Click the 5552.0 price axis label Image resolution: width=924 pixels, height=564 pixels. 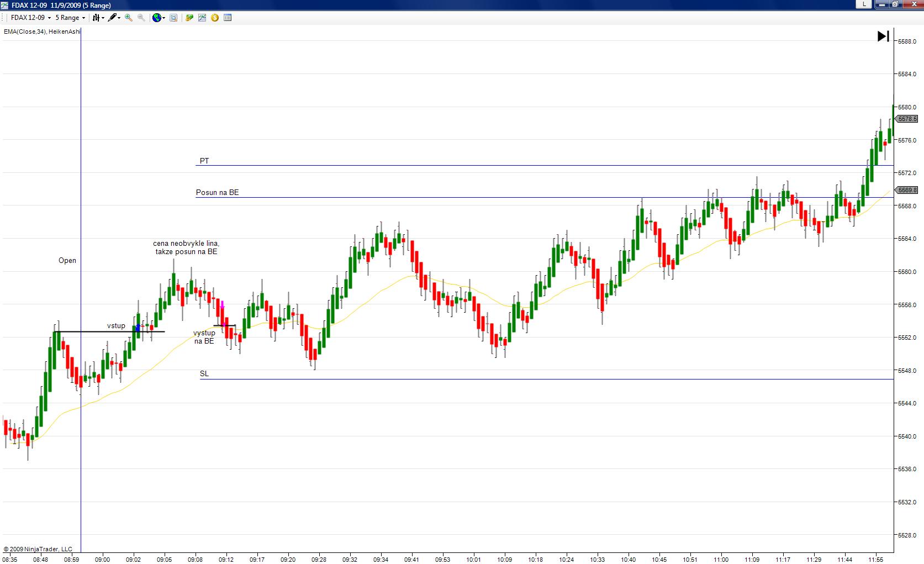pos(907,338)
